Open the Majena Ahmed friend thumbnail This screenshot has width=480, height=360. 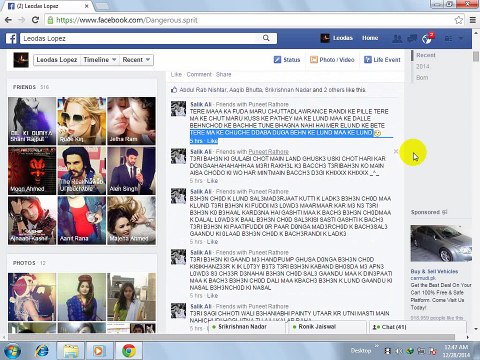131,220
